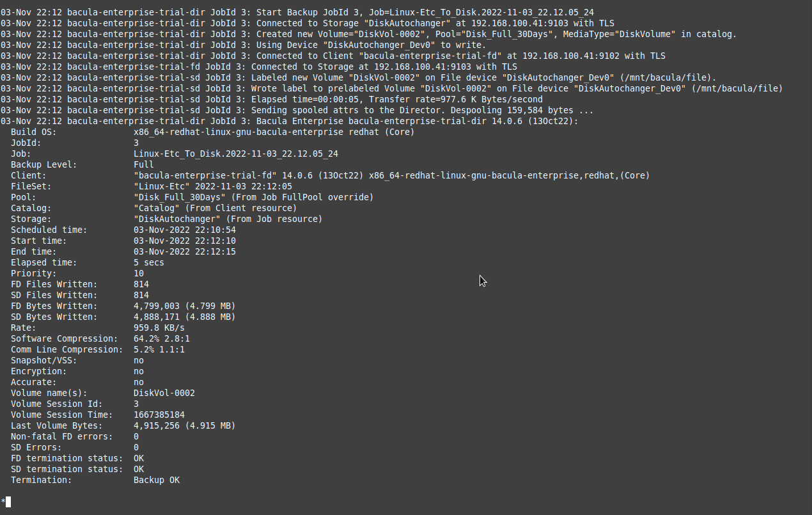Click the 'Wrote label to prelabeled Volume' line

click(392, 88)
